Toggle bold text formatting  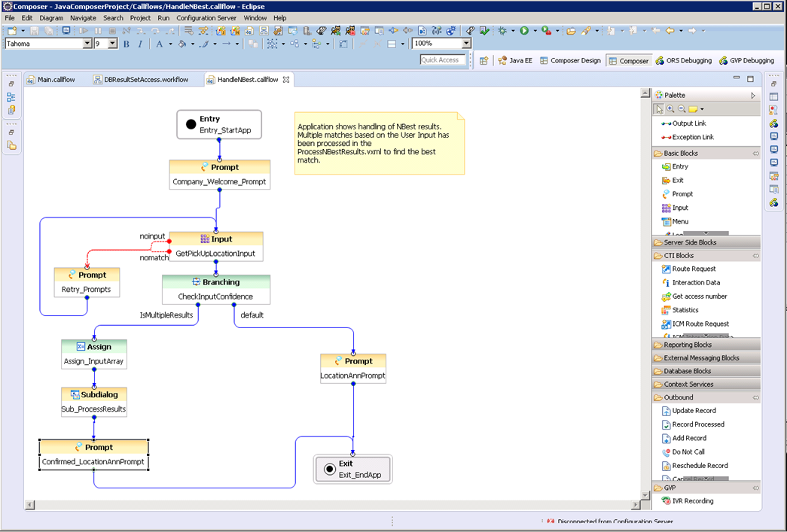(x=126, y=44)
